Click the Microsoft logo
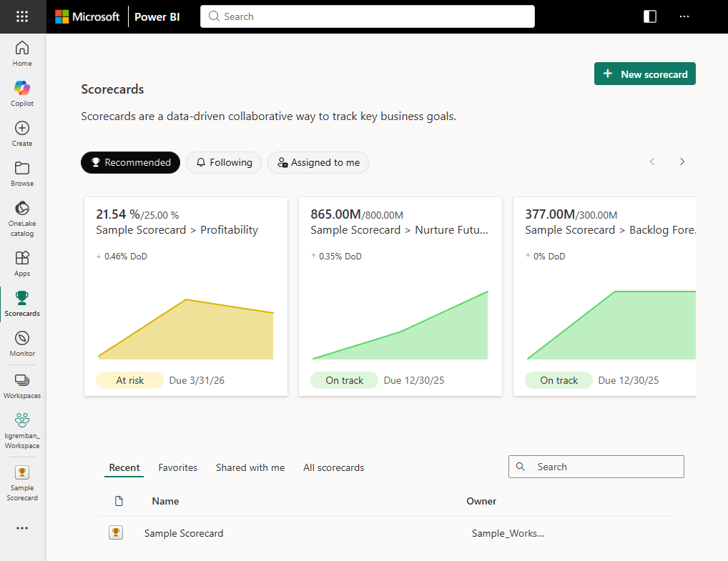The width and height of the screenshot is (728, 561). [87, 16]
